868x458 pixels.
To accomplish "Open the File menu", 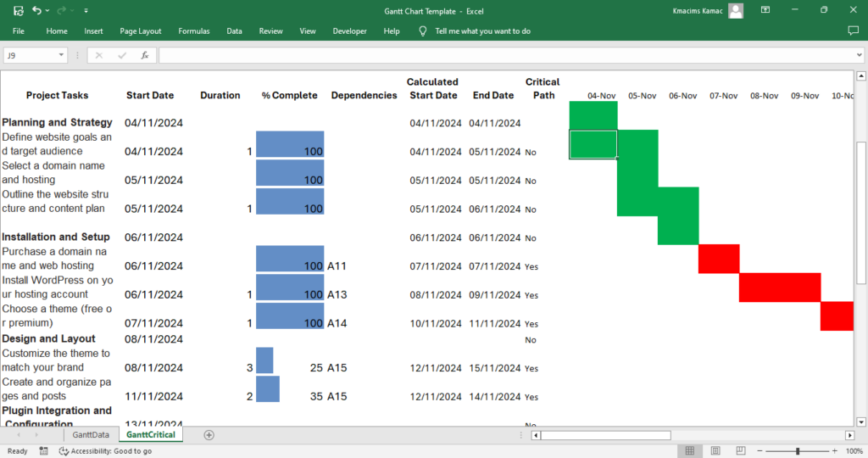I will coord(19,31).
